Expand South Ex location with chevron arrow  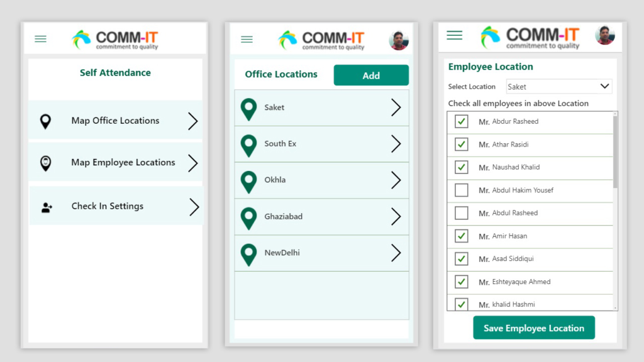[396, 144]
